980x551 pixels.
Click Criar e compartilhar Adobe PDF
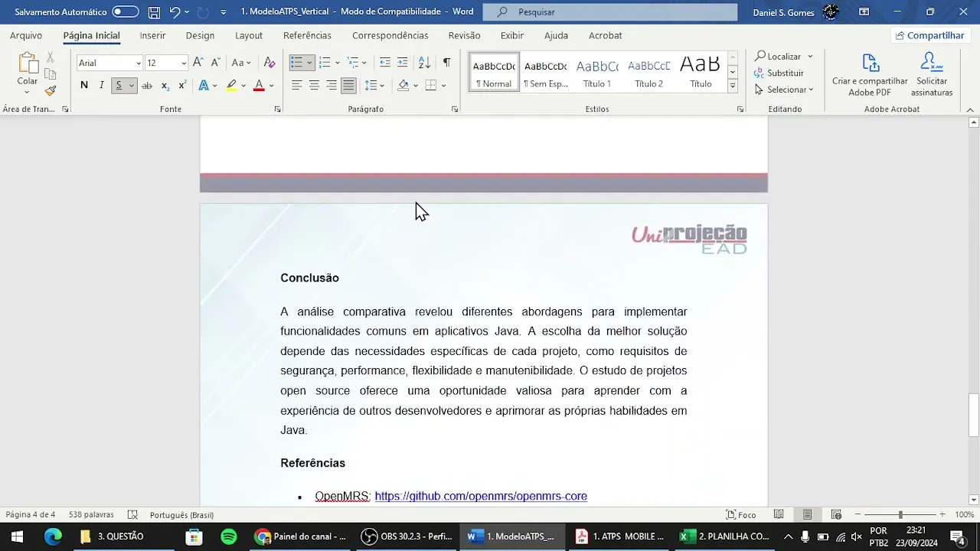[x=870, y=75]
